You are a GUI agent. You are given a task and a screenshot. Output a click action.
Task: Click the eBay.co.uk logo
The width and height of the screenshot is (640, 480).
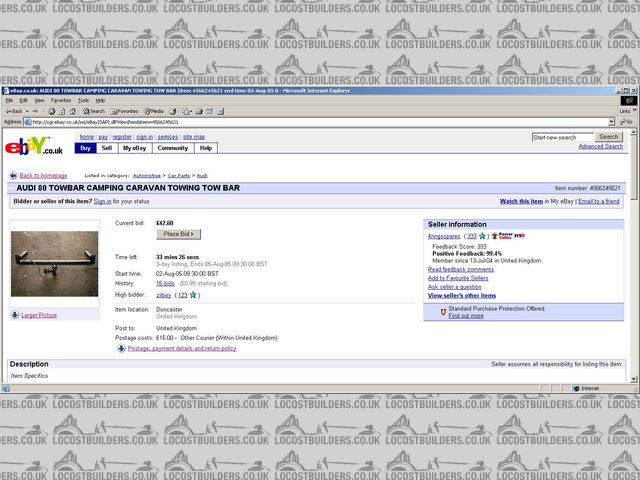(35, 147)
